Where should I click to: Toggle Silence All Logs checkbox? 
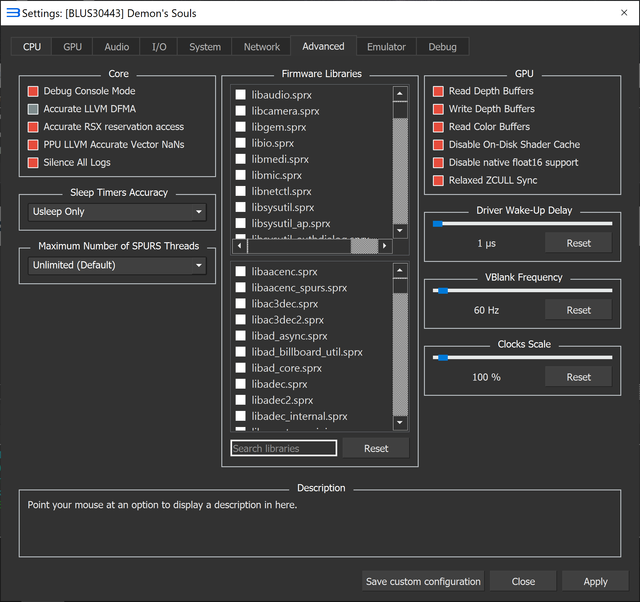(33, 162)
